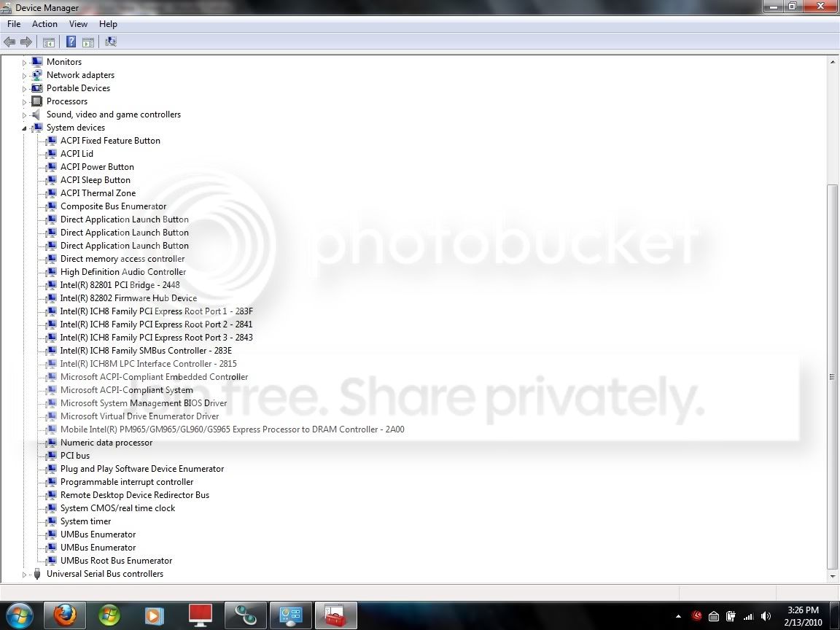Click the Sound, video and game controllers icon
The height and width of the screenshot is (630, 840).
36,114
